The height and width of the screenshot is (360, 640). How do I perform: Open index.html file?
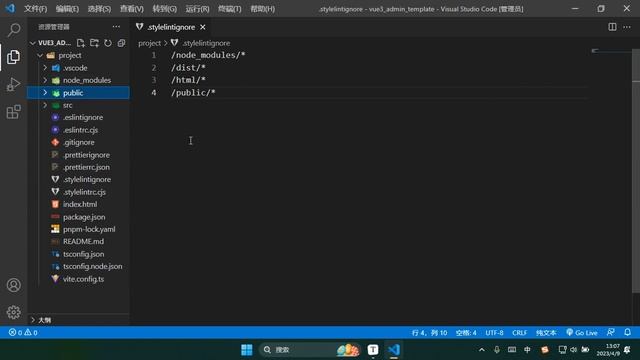[80, 204]
